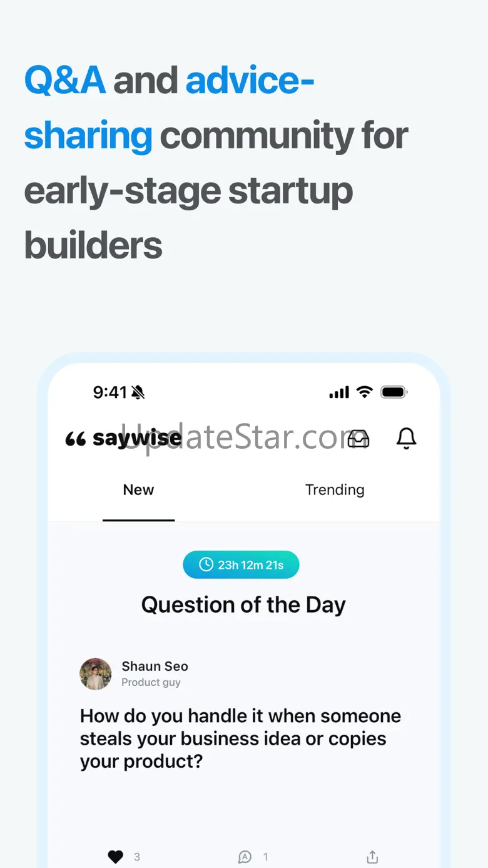Open the inbox tray icon
This screenshot has width=488, height=868.
[358, 438]
